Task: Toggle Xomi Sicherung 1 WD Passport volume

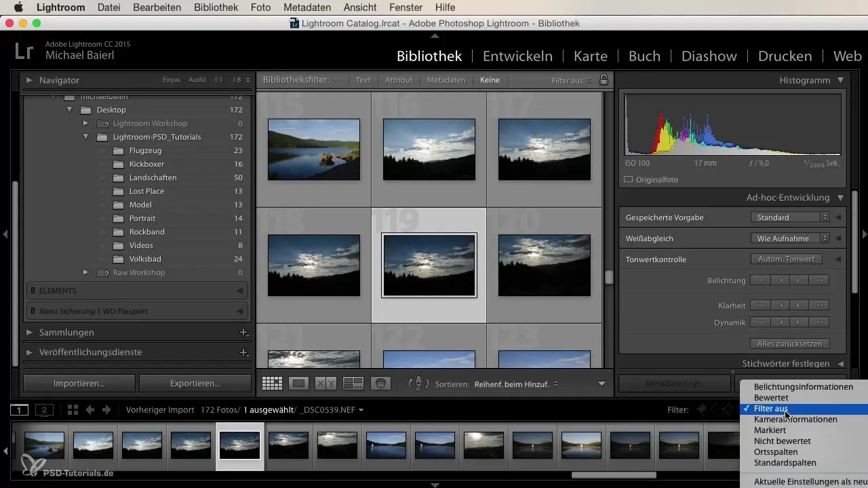Action: [x=137, y=311]
